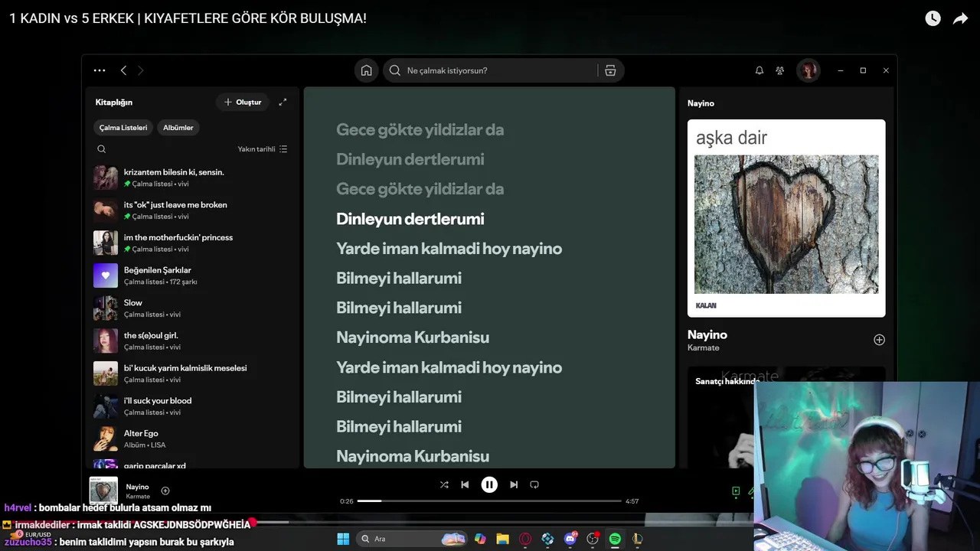Toggle shuffle mode
Image resolution: width=980 pixels, height=551 pixels.
point(444,484)
